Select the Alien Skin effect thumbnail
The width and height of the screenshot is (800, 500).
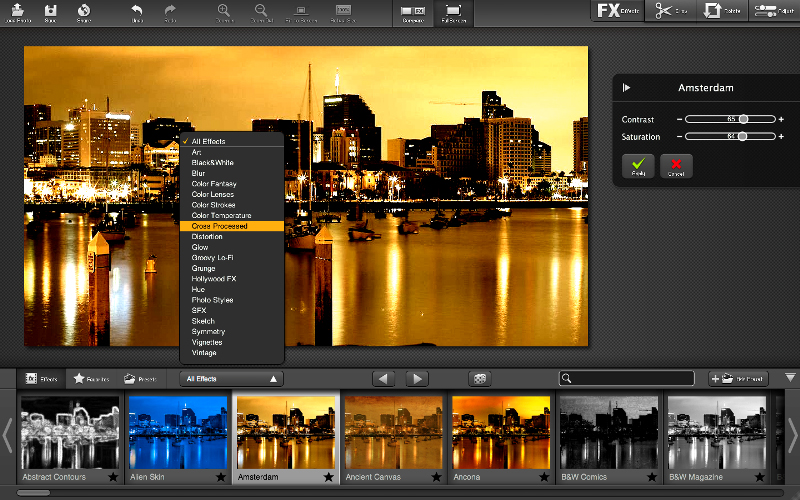(176, 432)
